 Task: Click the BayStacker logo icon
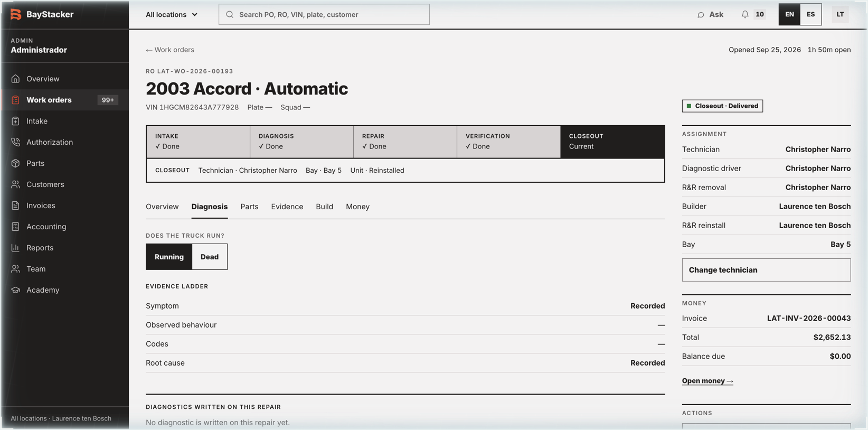[16, 14]
